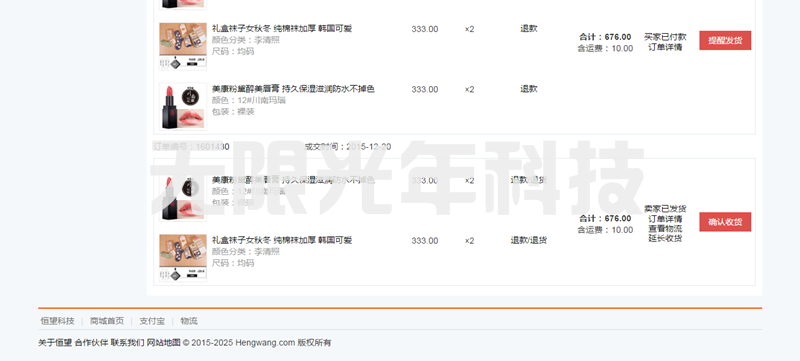Open 支付宝 footer link
Viewport: 800px width, 361px height.
[152, 321]
